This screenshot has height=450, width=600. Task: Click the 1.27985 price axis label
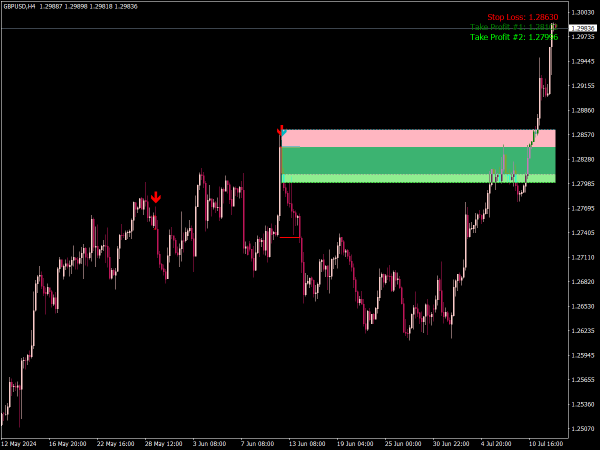coord(583,184)
